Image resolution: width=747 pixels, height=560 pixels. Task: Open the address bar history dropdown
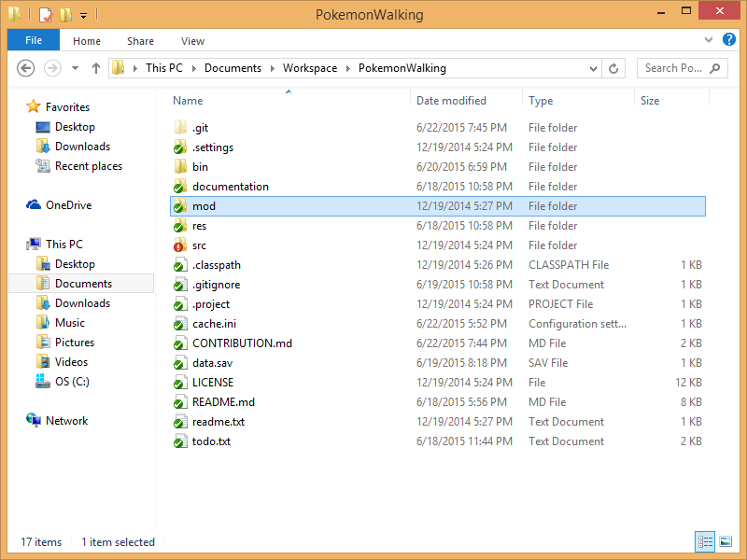pyautogui.click(x=593, y=68)
